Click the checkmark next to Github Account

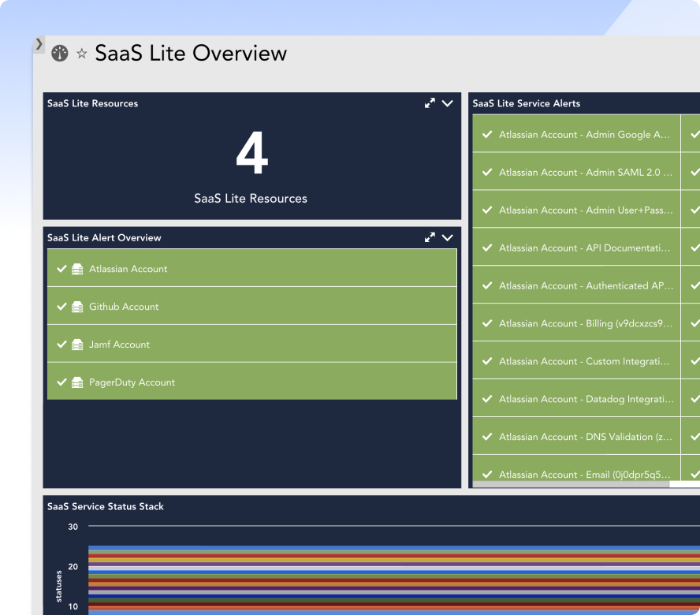(x=62, y=307)
